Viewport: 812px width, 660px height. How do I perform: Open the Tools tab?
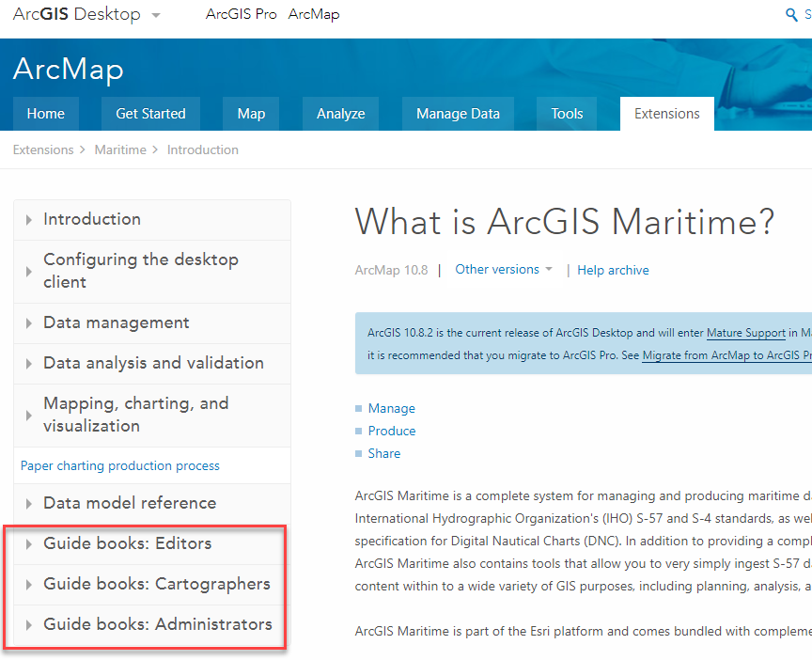coord(566,113)
